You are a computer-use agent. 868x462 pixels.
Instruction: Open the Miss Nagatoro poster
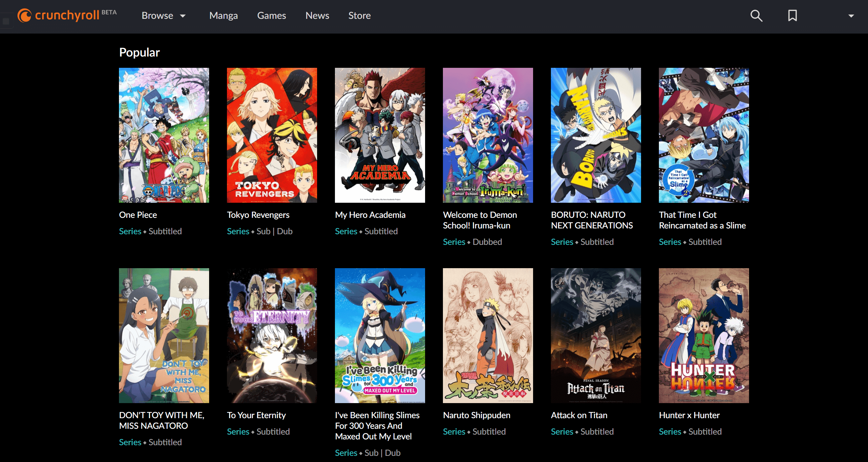click(x=164, y=336)
